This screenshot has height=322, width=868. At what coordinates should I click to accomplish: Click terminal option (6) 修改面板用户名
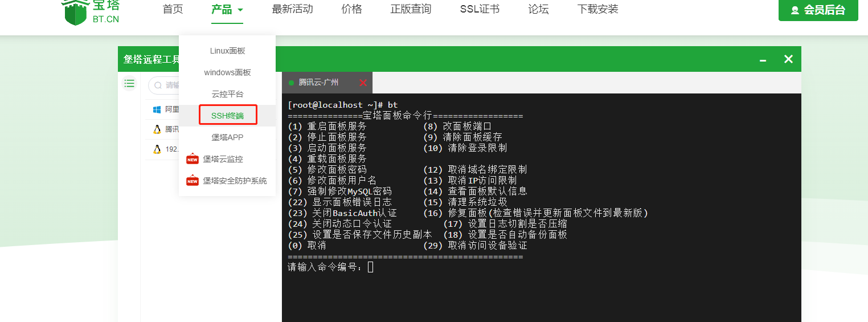333,181
